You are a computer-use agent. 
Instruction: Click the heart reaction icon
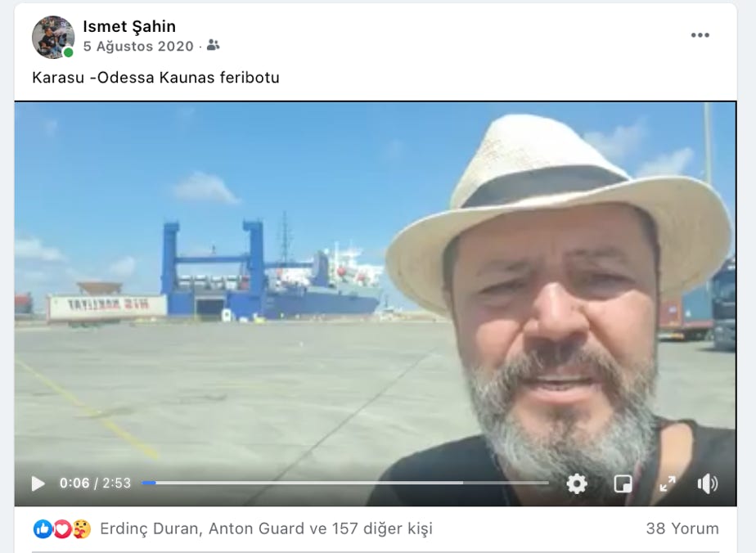pos(61,529)
